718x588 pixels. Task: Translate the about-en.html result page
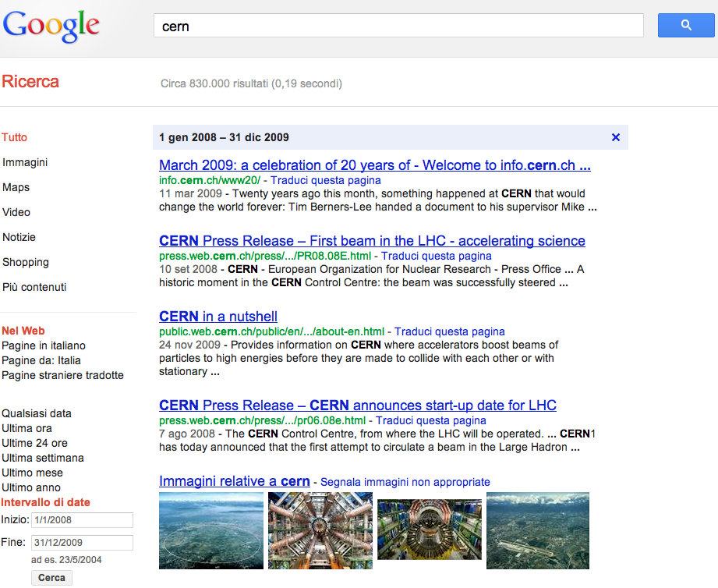click(x=450, y=331)
